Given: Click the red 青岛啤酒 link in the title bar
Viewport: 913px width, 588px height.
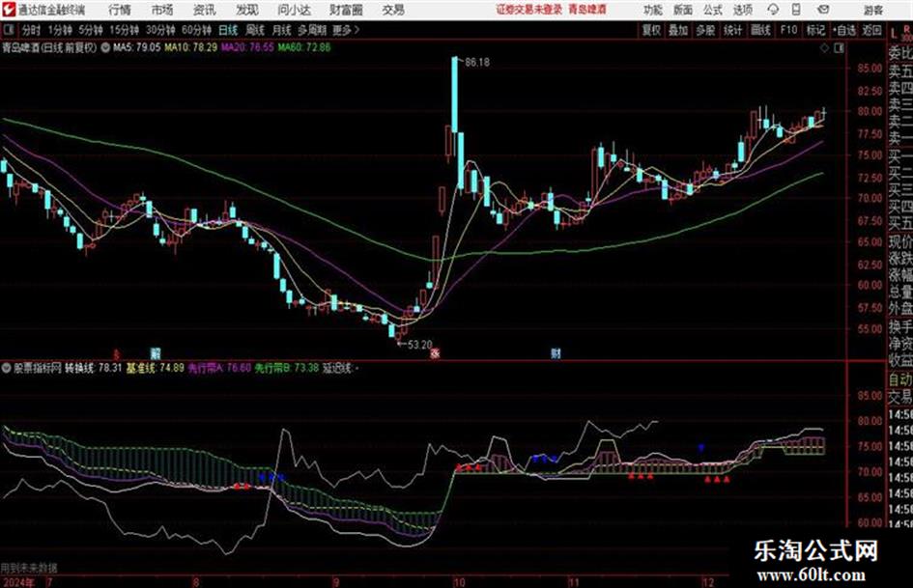Looking at the screenshot, I should click(587, 10).
